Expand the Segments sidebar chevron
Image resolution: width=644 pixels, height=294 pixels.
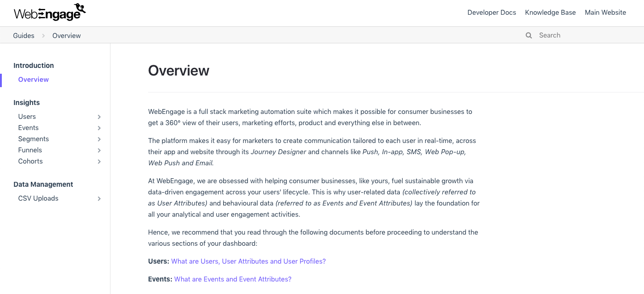(x=99, y=139)
